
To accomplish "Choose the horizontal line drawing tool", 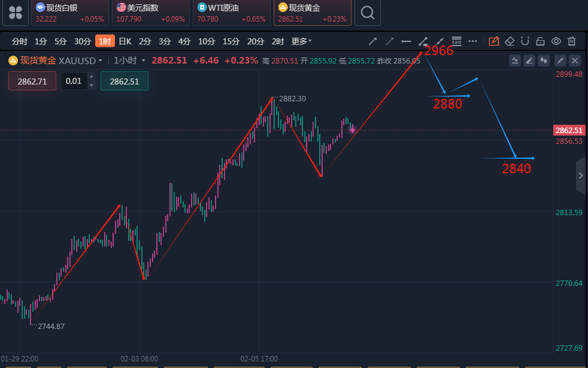I will click(x=406, y=41).
